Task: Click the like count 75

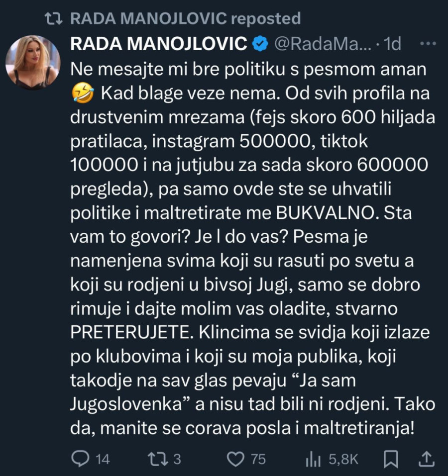Action: (258, 459)
